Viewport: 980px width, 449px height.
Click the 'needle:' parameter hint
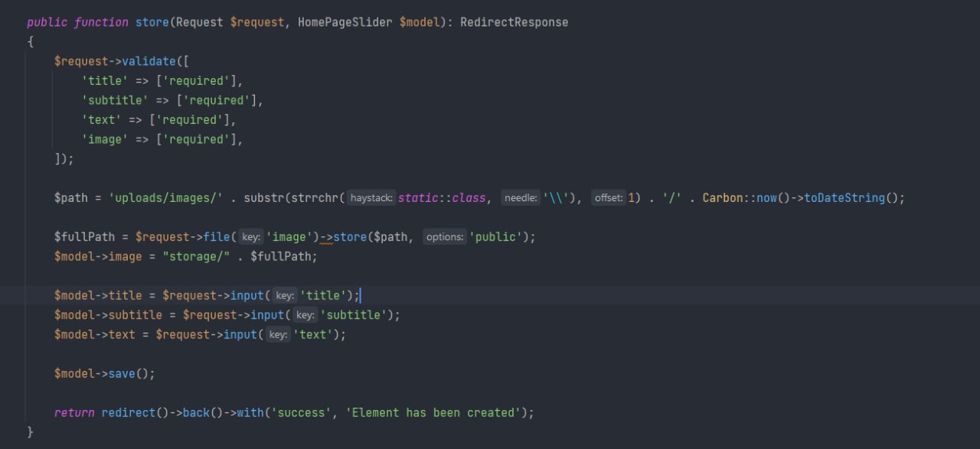[x=521, y=198]
